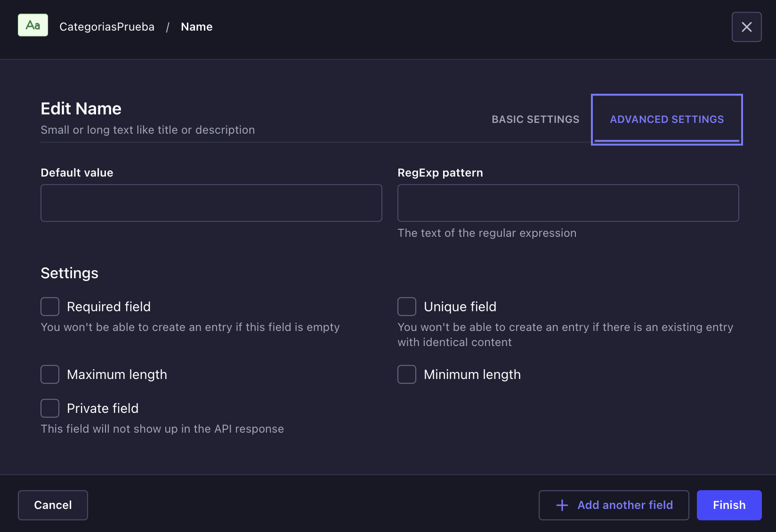
Task: Click the plus icon beside Add another field
Action: pyautogui.click(x=562, y=505)
